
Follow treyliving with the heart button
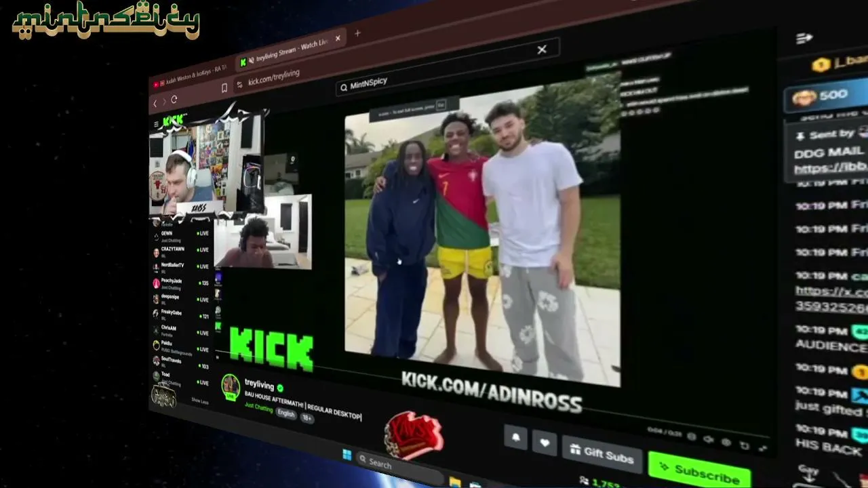point(545,443)
